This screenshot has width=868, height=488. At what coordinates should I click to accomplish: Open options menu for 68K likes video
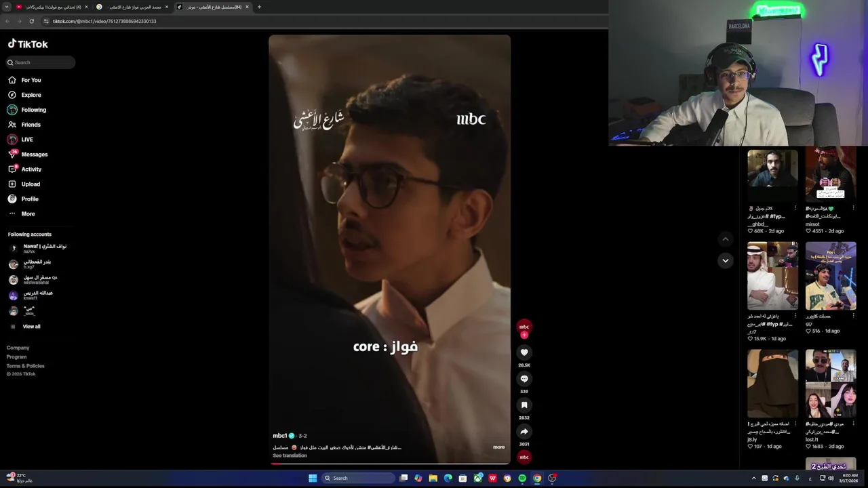point(795,208)
